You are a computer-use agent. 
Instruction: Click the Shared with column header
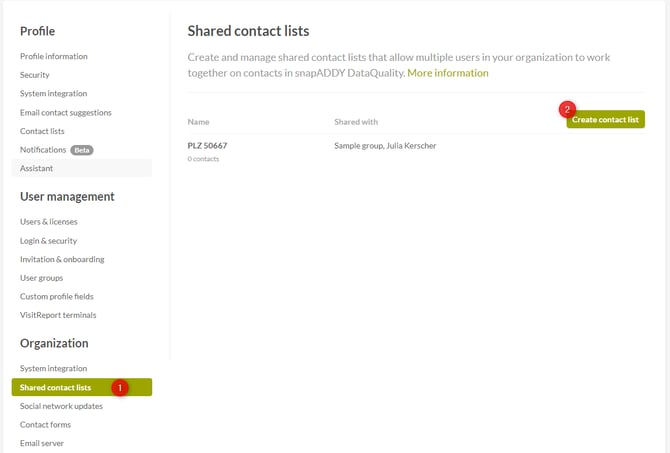356,122
